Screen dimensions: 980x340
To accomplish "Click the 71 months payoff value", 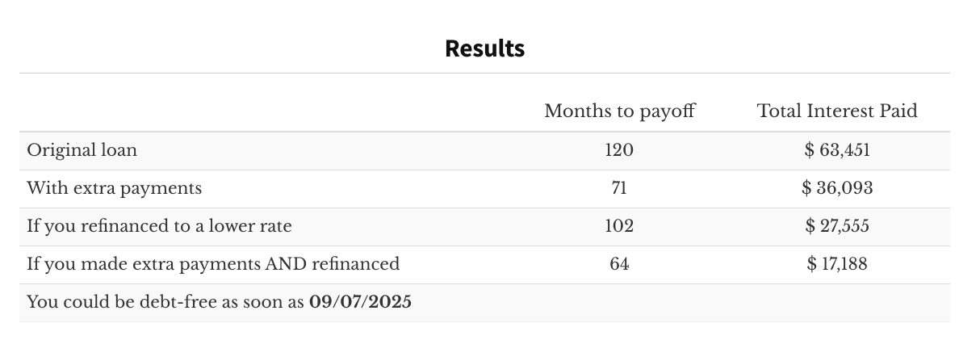I will tap(619, 188).
